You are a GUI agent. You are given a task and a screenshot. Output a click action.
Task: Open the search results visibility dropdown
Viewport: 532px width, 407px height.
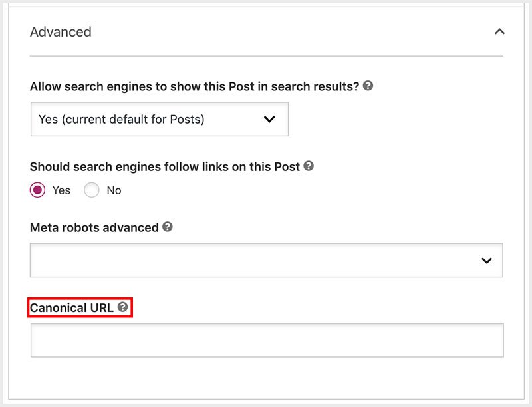click(160, 119)
